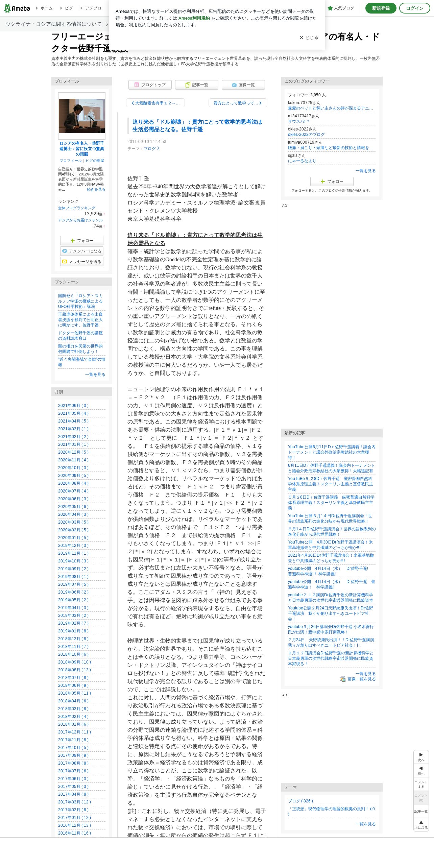
Task: Open 一覧を見る under テーマ
Action: point(366,824)
